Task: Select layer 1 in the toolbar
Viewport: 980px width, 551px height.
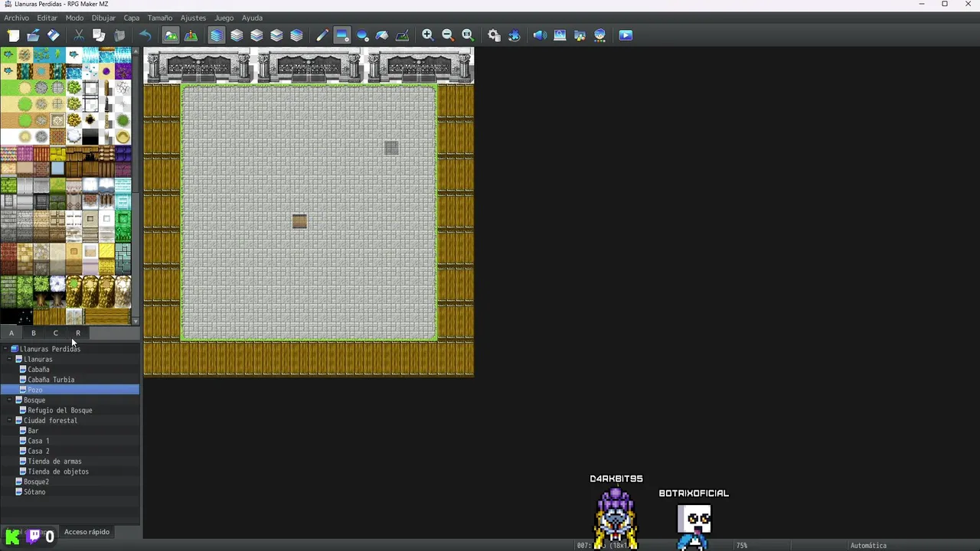Action: click(237, 35)
